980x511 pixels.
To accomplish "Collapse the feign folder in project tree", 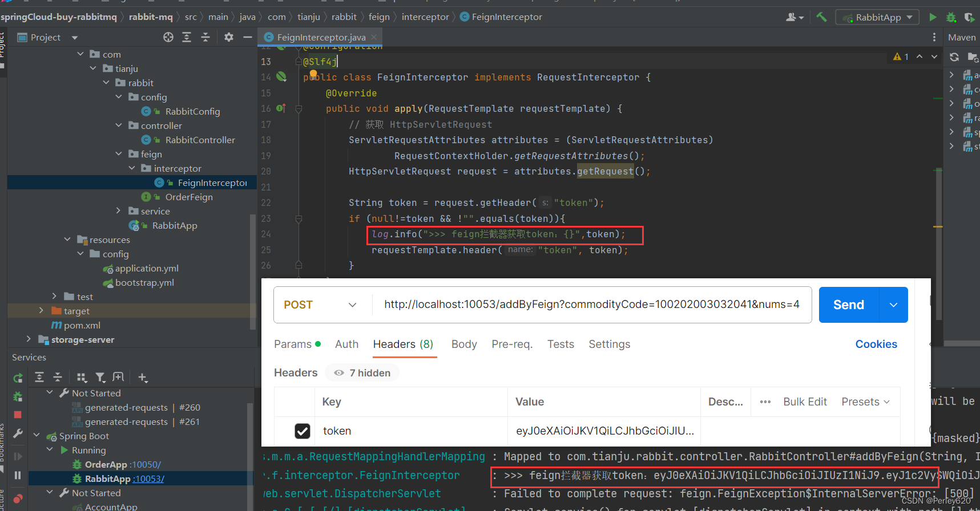I will click(x=119, y=154).
